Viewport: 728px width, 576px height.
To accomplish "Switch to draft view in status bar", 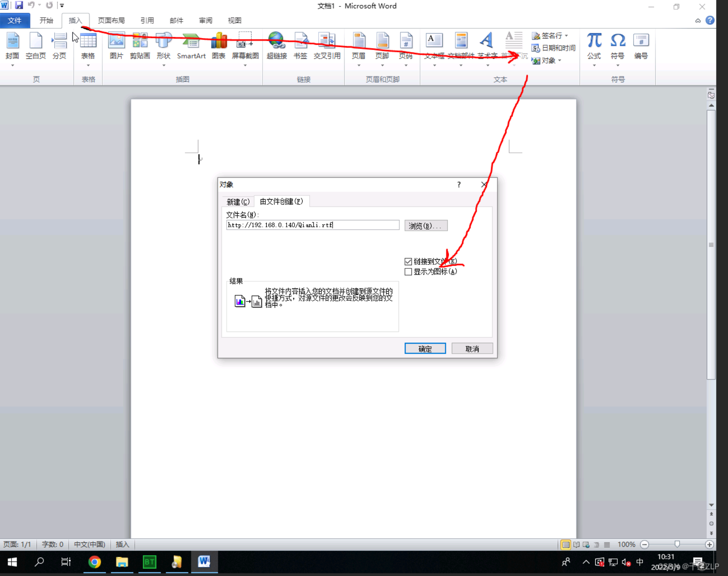I will [x=607, y=544].
